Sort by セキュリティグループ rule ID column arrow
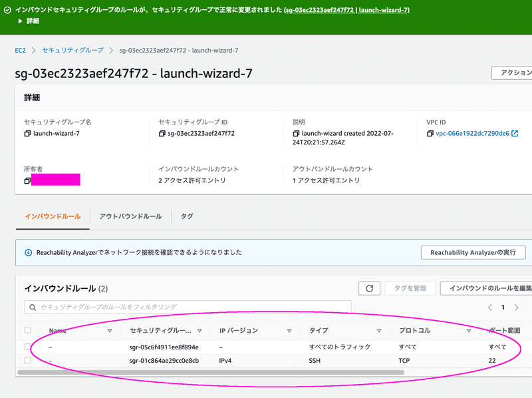The width and height of the screenshot is (532, 398). tap(199, 331)
